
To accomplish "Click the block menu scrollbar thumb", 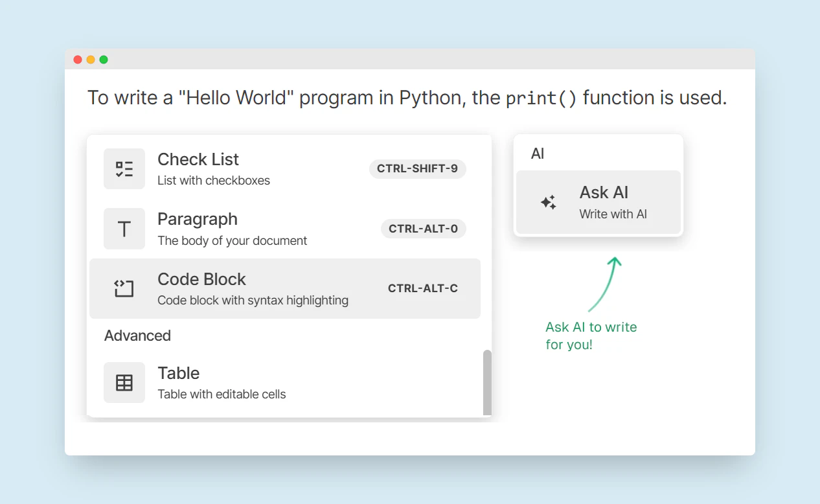I will [487, 382].
